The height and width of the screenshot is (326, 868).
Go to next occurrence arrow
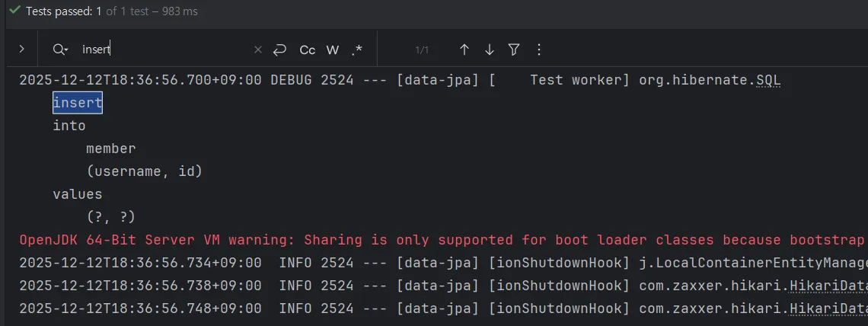coord(490,50)
